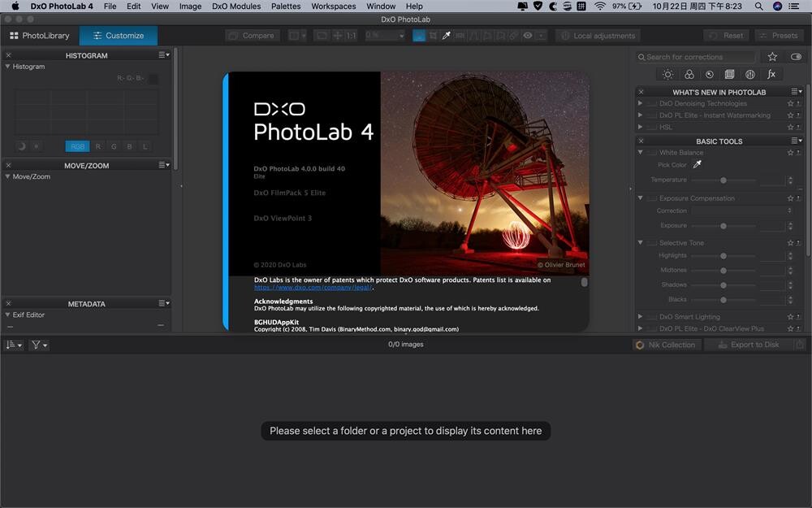Close the Metadata palette with X

click(x=8, y=303)
